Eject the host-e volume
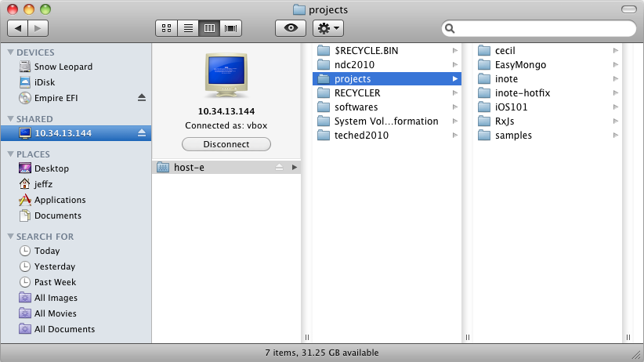This screenshot has height=362, width=644. pyautogui.click(x=279, y=167)
